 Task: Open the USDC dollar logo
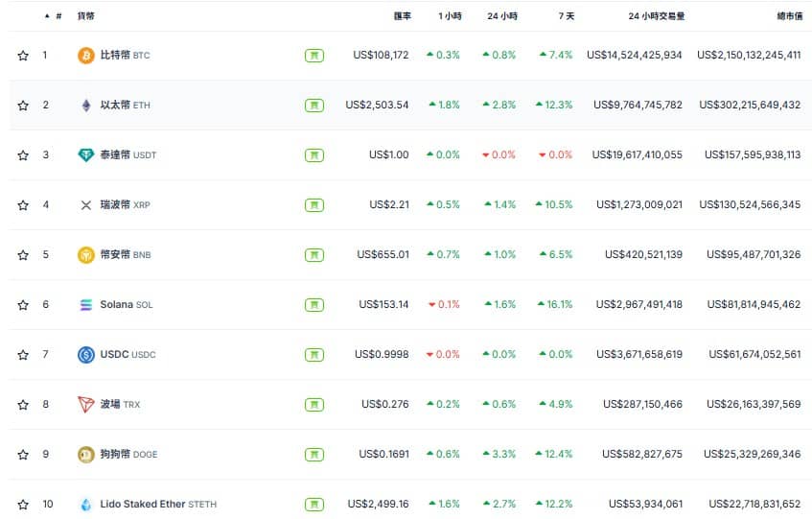click(x=86, y=355)
